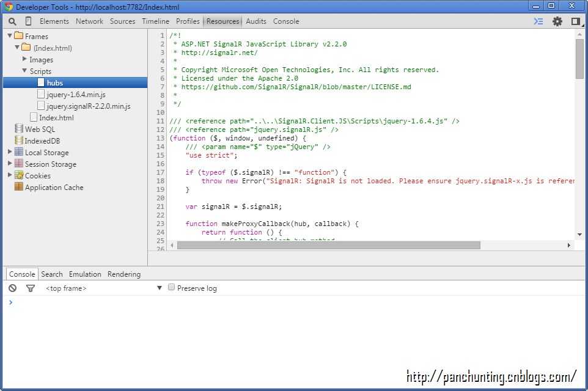Click the http://signalr.net/ comment text
The width and height of the screenshot is (588, 391).
219,53
